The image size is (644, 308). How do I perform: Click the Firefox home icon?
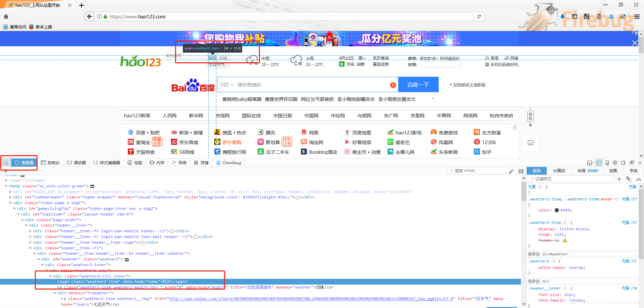(x=6, y=16)
